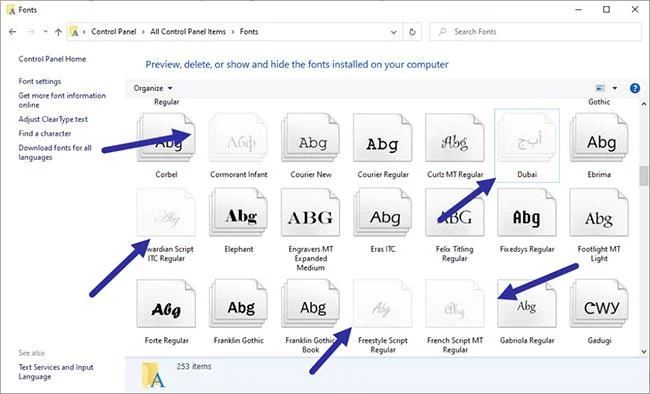This screenshot has width=650, height=394.
Task: Click the Fonts folder icon in details pane
Action: 153,375
